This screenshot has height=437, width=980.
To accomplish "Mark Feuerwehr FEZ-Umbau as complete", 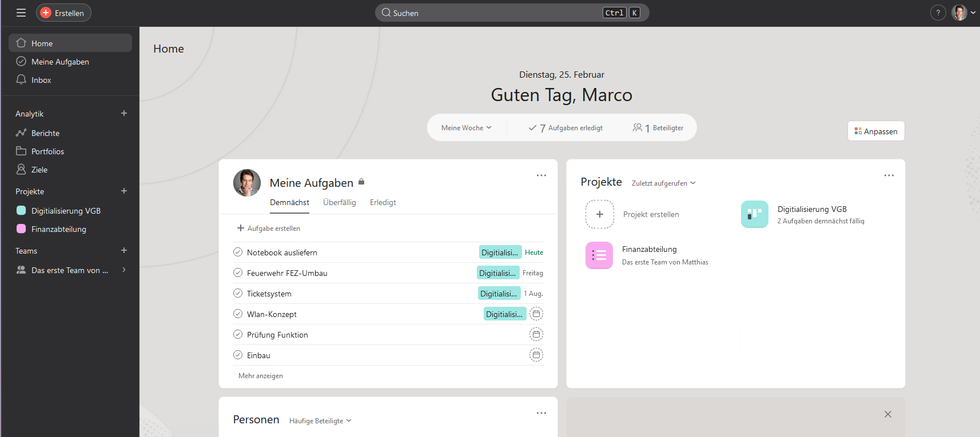I will click(238, 272).
